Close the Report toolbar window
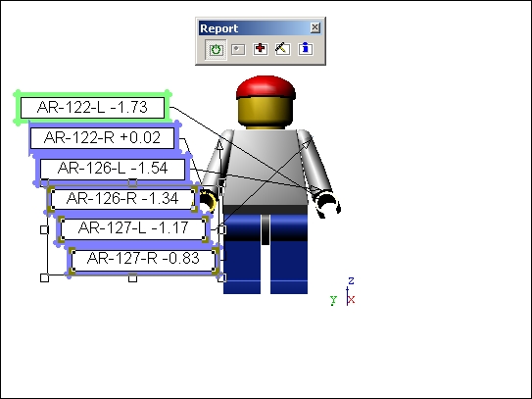The width and height of the screenshot is (532, 399). (x=315, y=27)
